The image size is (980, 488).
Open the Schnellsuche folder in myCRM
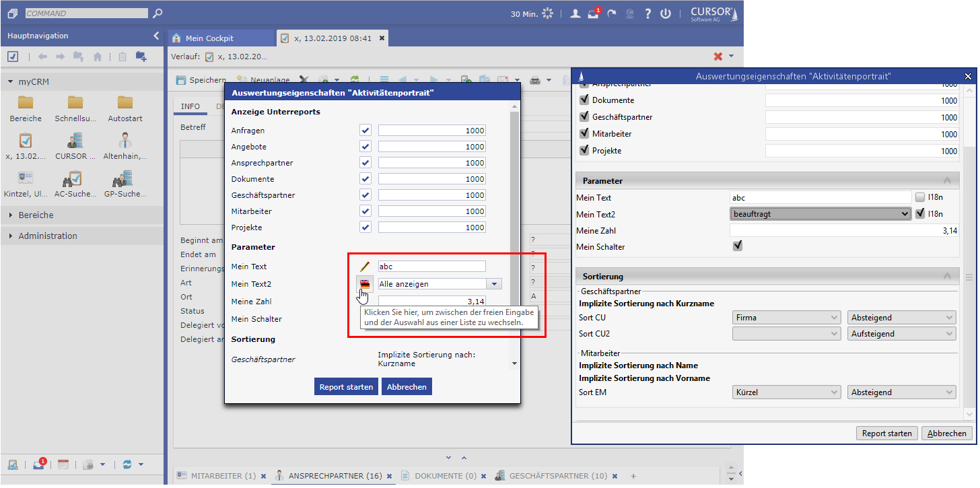(75, 102)
